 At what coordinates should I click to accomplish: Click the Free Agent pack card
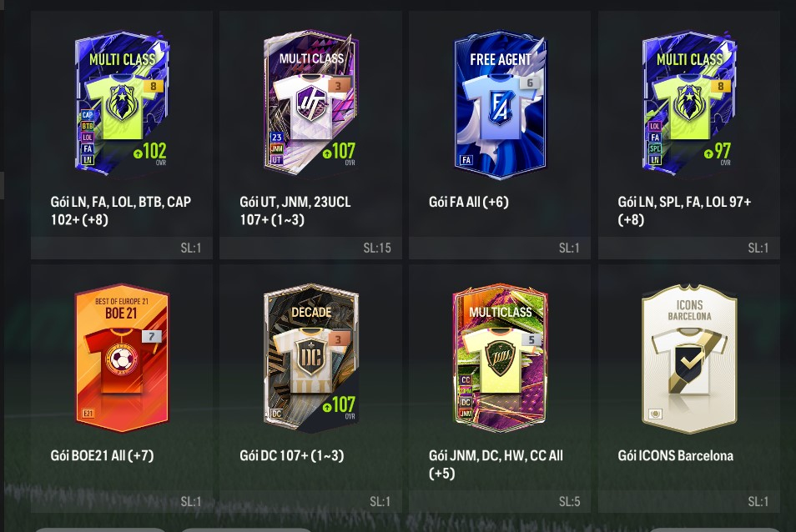pyautogui.click(x=500, y=105)
